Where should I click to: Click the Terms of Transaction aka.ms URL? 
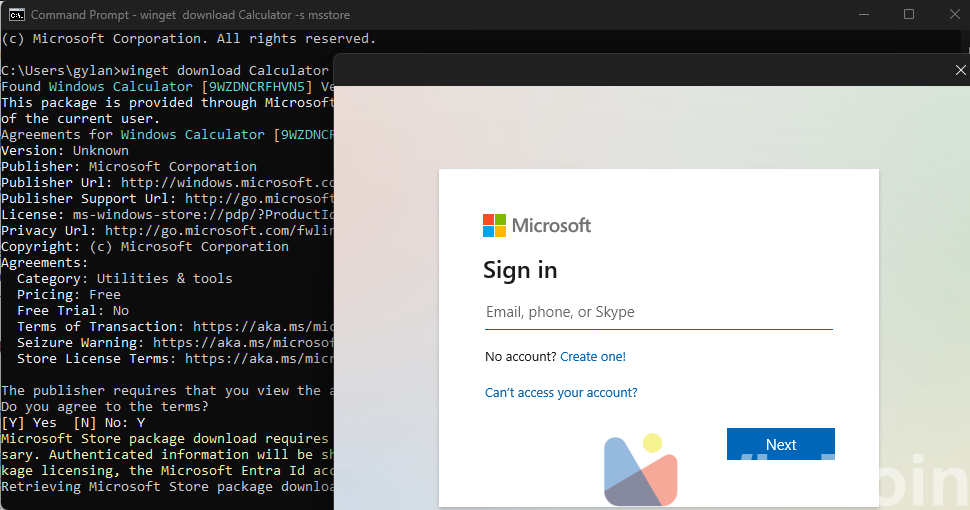[x=262, y=327]
